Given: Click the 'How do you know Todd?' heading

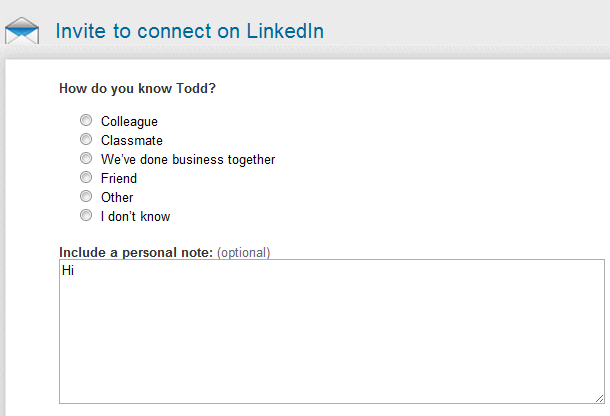Looking at the screenshot, I should [x=137, y=88].
